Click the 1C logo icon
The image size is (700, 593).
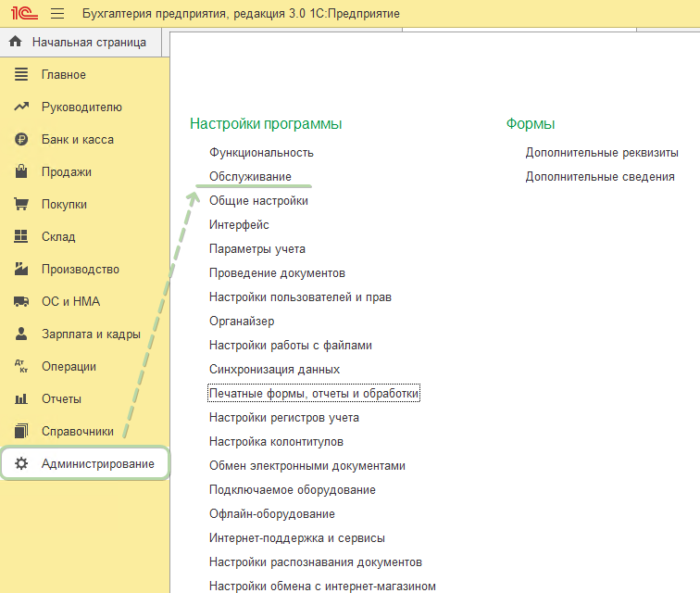[24, 13]
